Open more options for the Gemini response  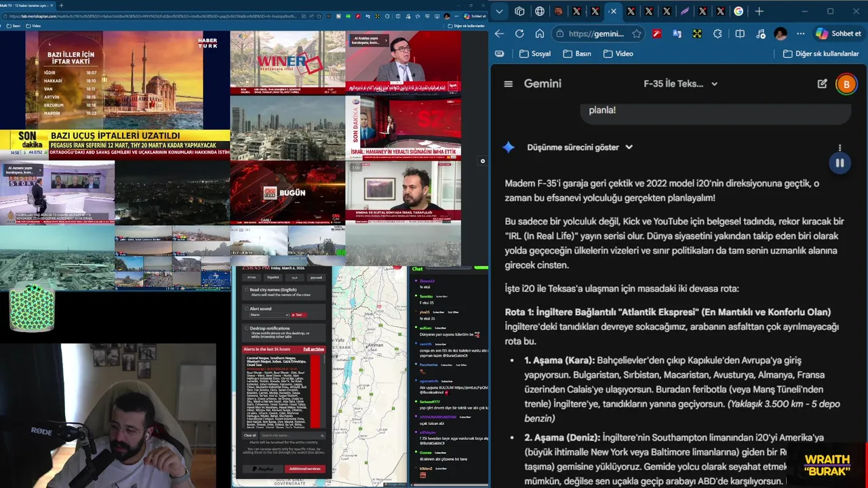pyautogui.click(x=840, y=148)
